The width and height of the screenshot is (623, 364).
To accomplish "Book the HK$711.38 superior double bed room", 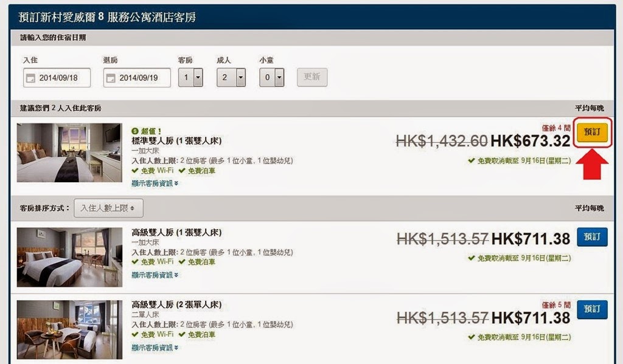I will [x=592, y=237].
